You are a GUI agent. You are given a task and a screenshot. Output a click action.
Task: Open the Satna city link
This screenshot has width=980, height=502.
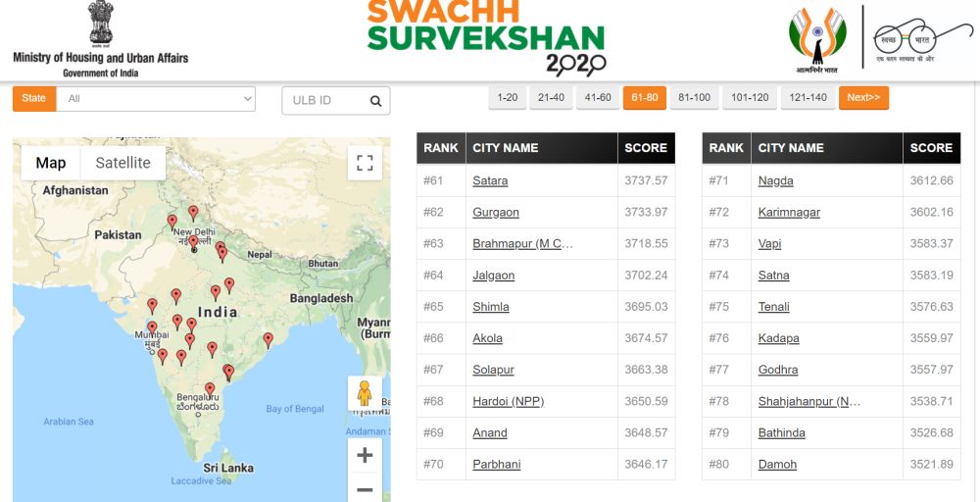tap(774, 276)
